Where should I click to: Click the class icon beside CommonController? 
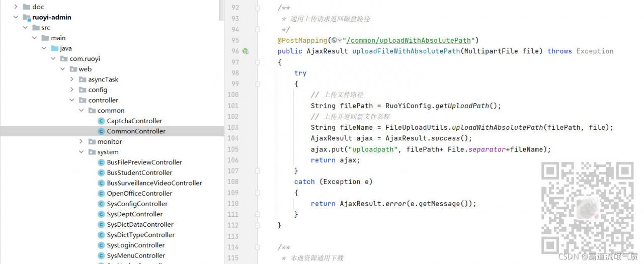[101, 131]
